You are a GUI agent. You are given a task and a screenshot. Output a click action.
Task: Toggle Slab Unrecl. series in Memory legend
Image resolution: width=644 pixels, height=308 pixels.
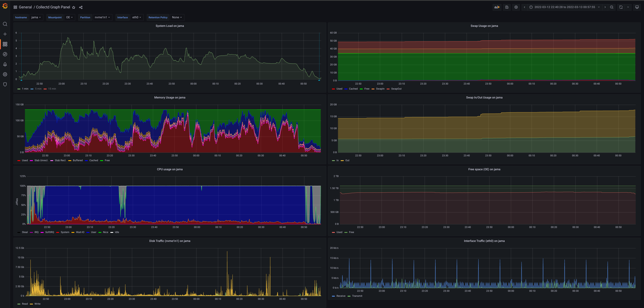[41, 161]
